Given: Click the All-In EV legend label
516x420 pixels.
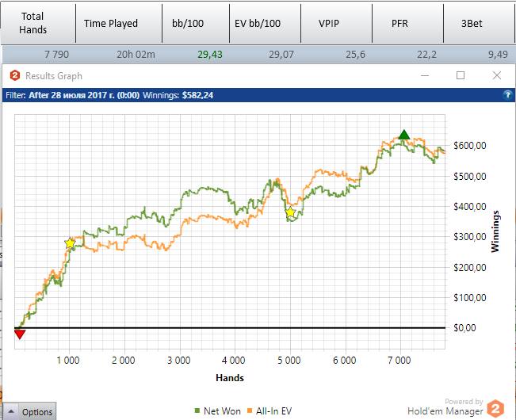Looking at the screenshot, I should coord(273,410).
